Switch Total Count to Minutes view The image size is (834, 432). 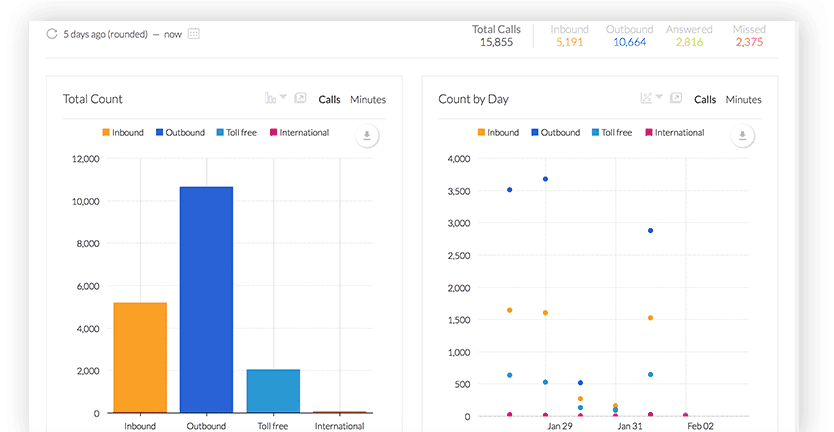368,99
